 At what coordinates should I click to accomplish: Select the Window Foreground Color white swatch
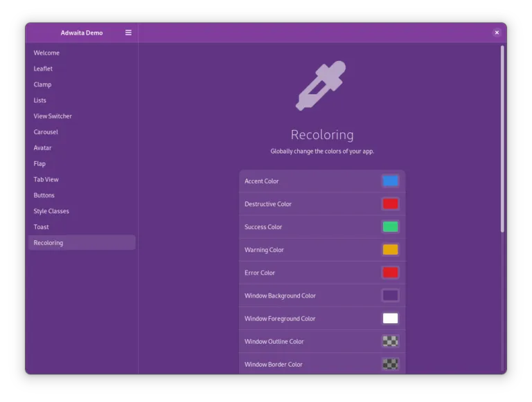390,318
